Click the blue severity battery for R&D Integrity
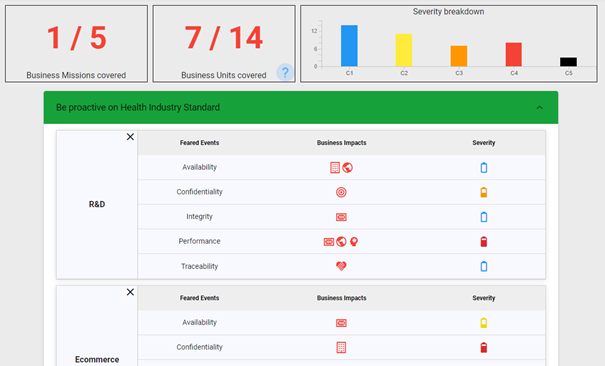 click(483, 217)
